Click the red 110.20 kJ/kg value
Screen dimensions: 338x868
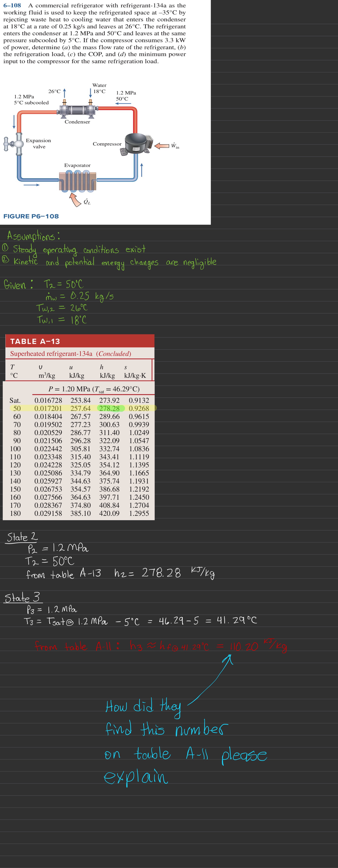tap(244, 646)
